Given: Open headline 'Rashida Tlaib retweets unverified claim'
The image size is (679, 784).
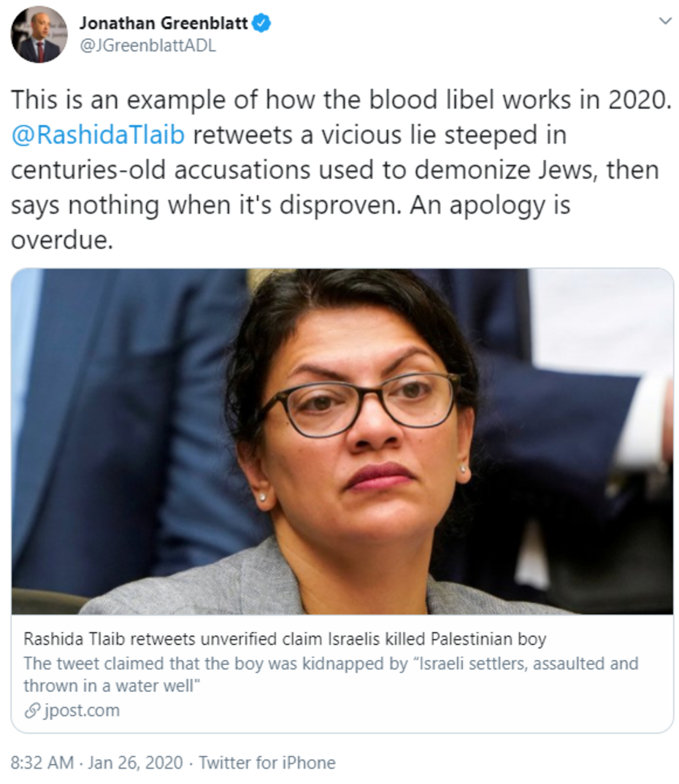Looking at the screenshot, I should click(285, 639).
